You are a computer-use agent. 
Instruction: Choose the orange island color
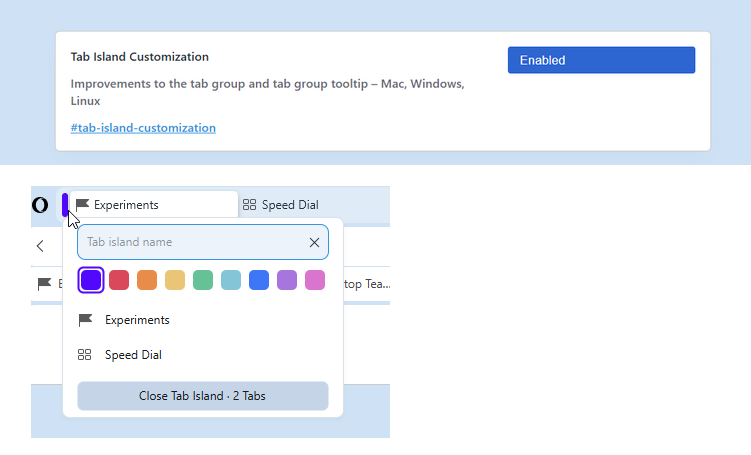[147, 280]
